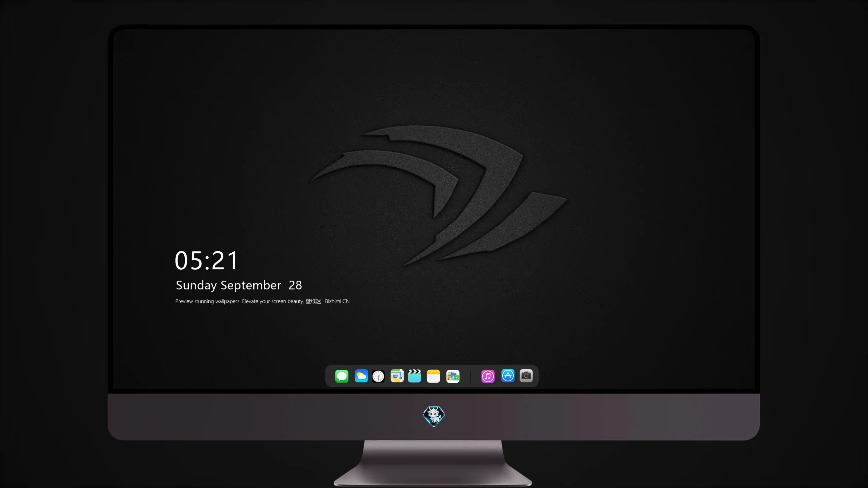The image size is (868, 488).
Task: Open the yellow Notes app in the dock
Action: tap(433, 376)
